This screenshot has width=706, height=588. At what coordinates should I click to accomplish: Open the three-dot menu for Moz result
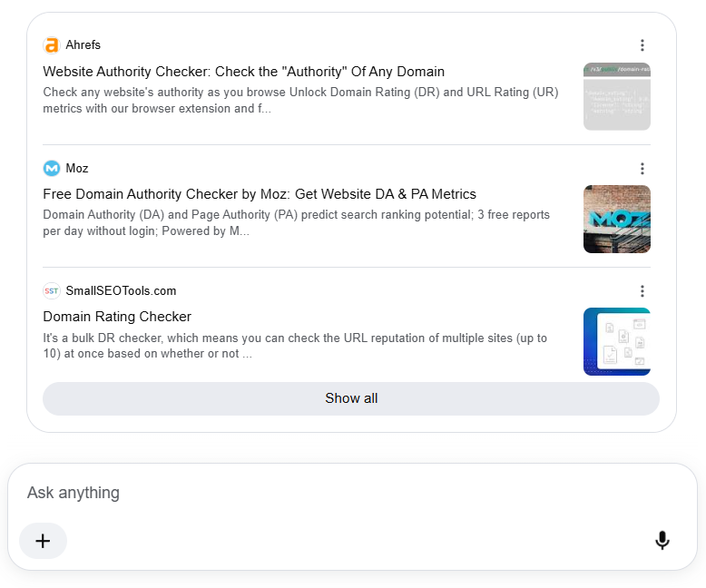point(642,169)
